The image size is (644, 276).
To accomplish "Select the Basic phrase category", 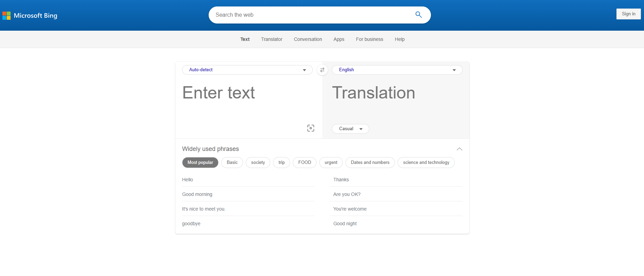I will [x=232, y=163].
